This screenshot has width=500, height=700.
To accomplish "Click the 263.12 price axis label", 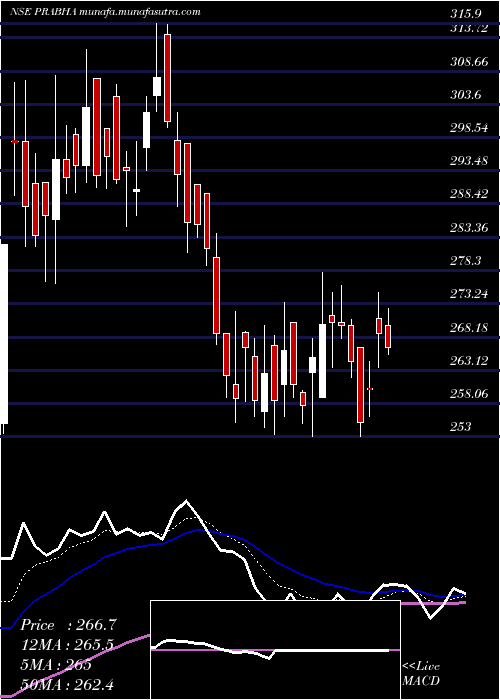I will point(469,361).
